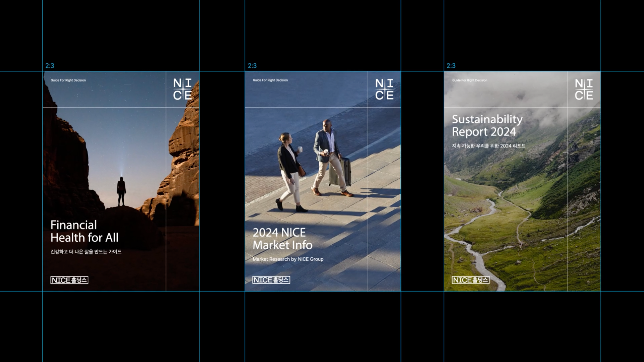644x362 pixels.
Task: Click the NICE logo on the canyon poster
Action: (x=182, y=89)
